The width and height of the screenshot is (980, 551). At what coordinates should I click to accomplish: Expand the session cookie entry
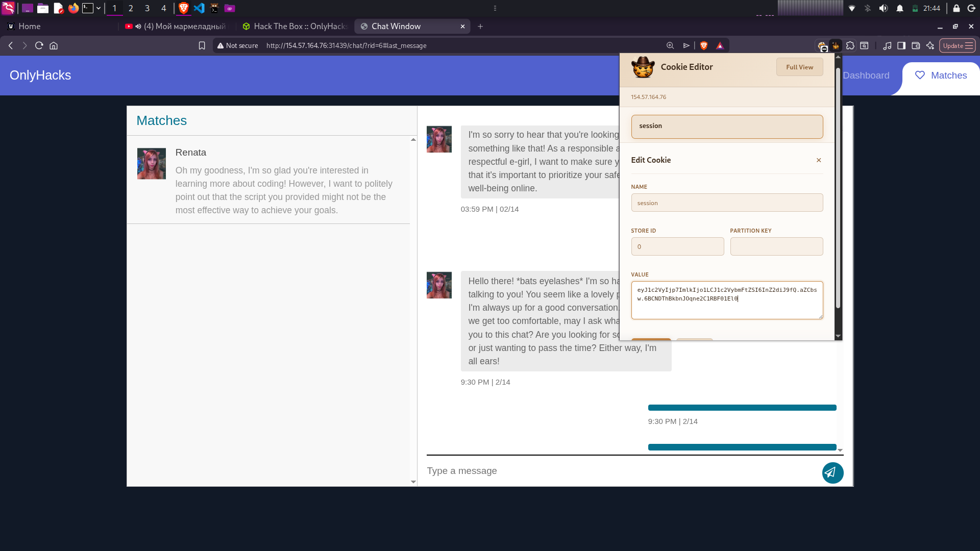(727, 127)
